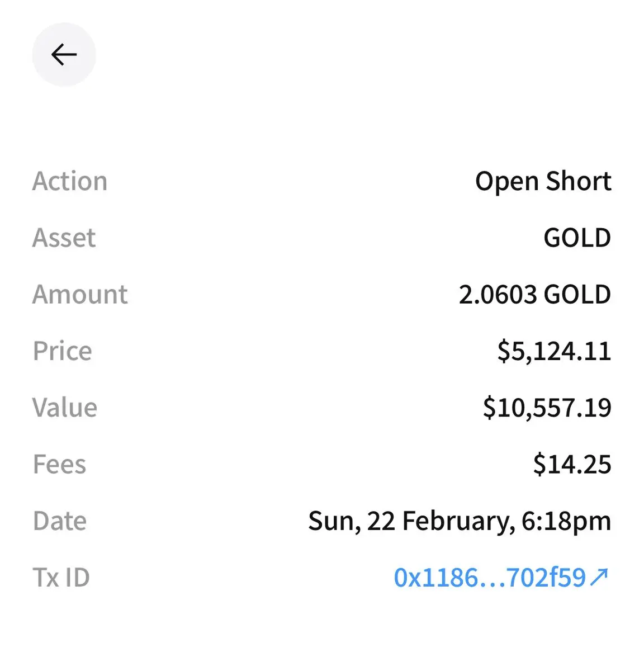
Task: Select the Action field label
Action: tap(70, 181)
